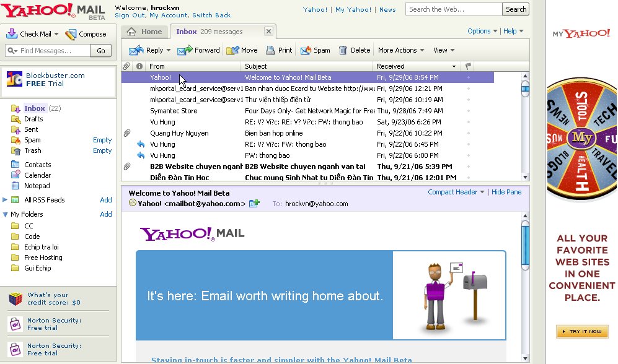This screenshot has height=364, width=618.
Task: Print the selected email
Action: point(270,50)
